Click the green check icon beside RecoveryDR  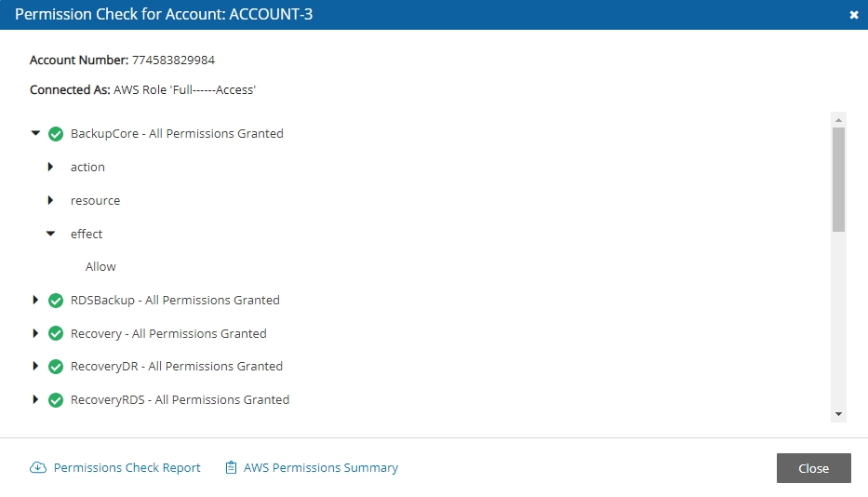pyautogui.click(x=56, y=367)
